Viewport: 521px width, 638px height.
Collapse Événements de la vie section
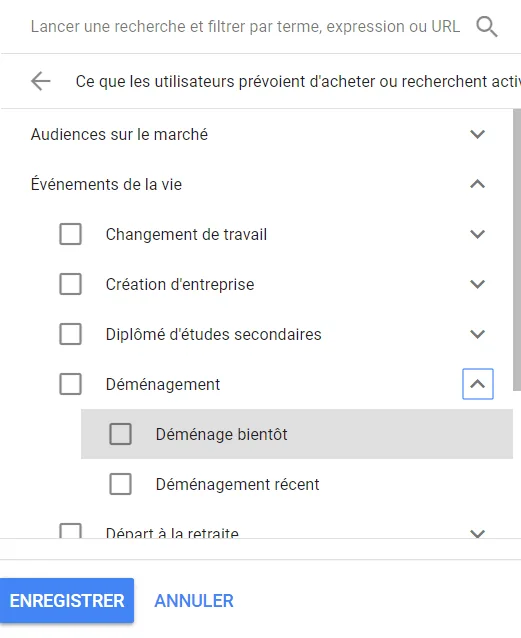477,184
